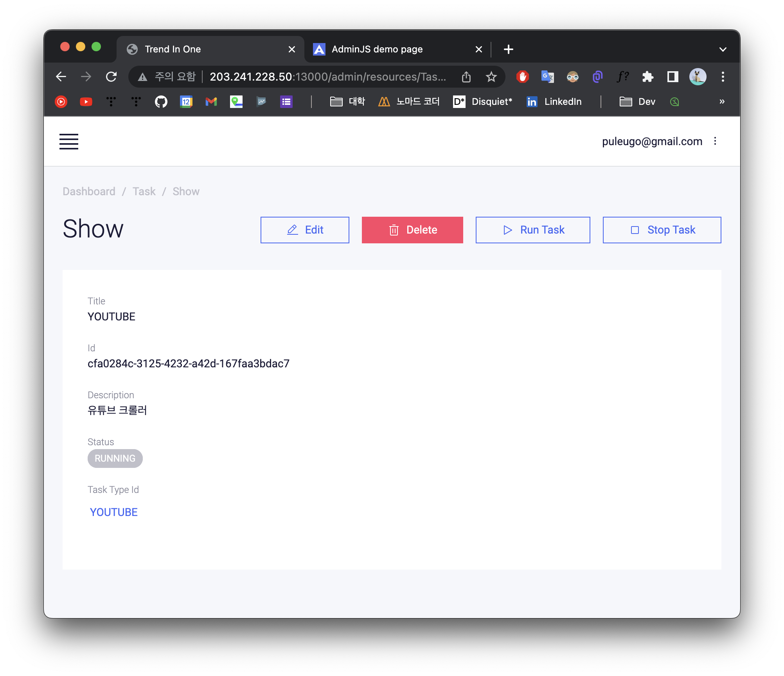Toggle the browser side panel
The image size is (784, 676).
tap(673, 77)
